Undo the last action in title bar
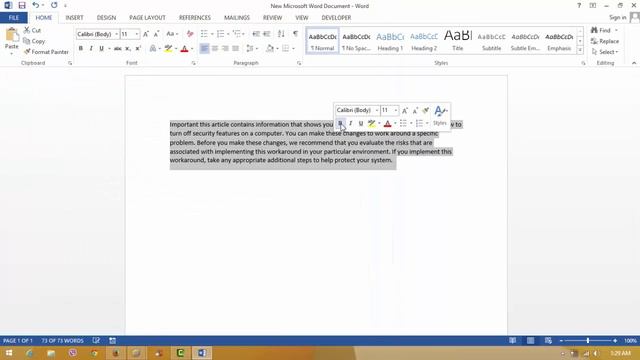This screenshot has height=360, width=640. coord(36,5)
